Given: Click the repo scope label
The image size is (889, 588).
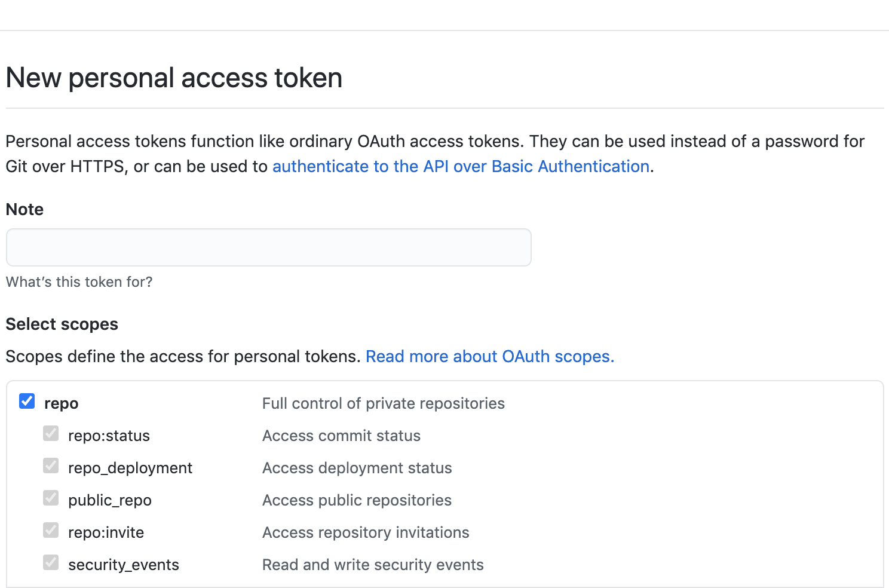Looking at the screenshot, I should (x=62, y=404).
